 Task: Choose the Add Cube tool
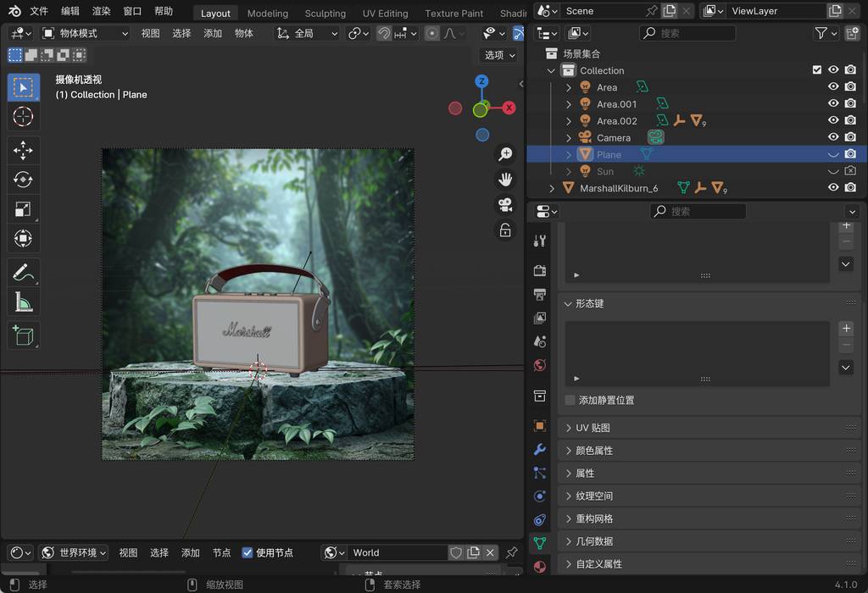click(x=23, y=335)
